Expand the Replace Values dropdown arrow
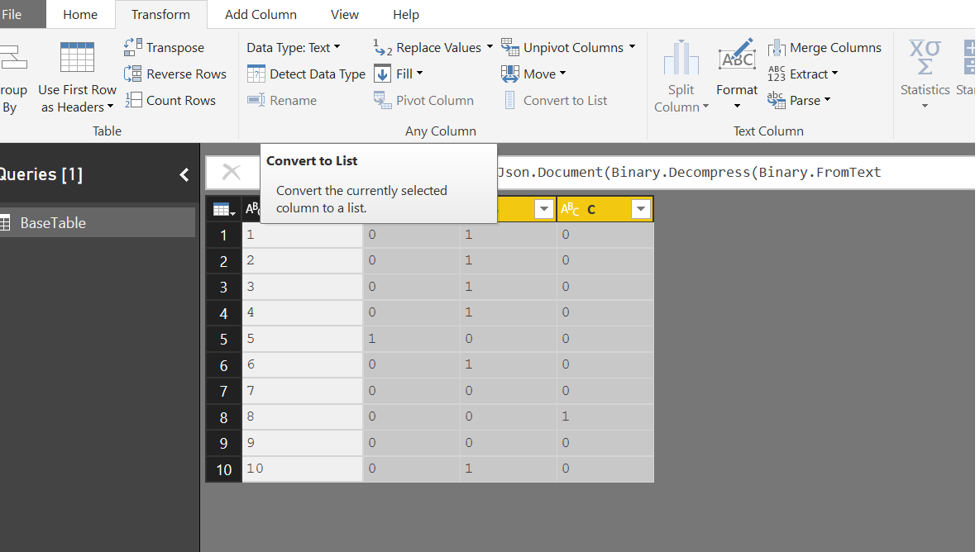Viewport: 980px width, 552px height. 490,47
